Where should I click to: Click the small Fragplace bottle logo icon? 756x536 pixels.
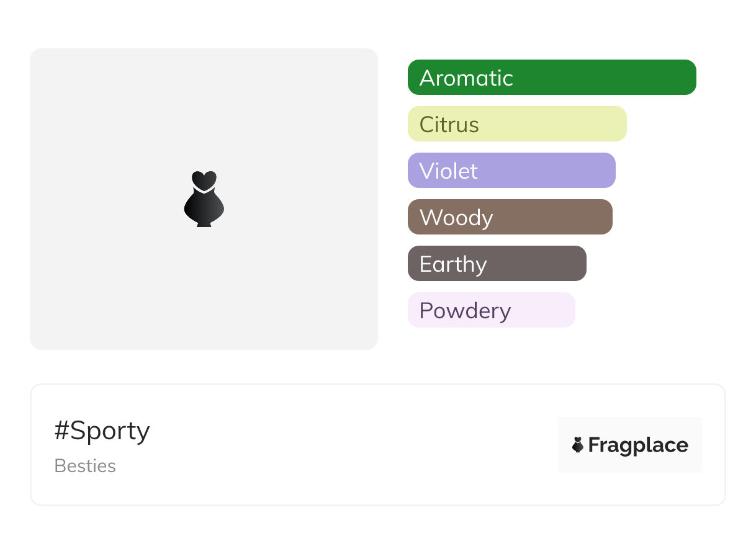click(578, 445)
